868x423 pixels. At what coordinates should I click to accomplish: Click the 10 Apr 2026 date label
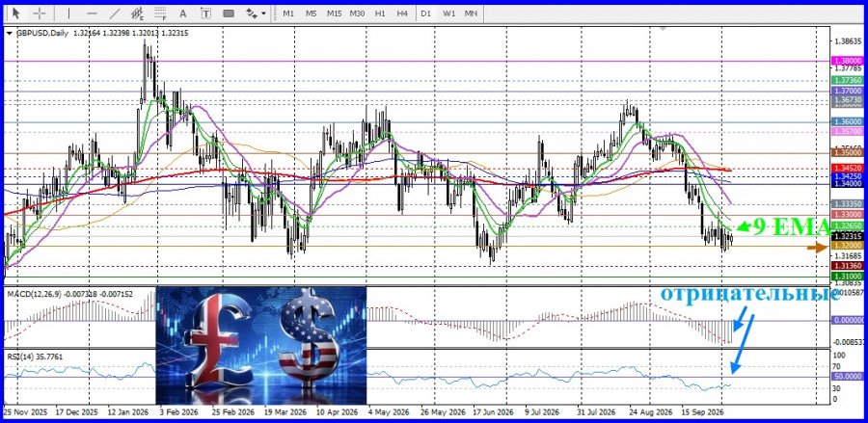(x=338, y=412)
